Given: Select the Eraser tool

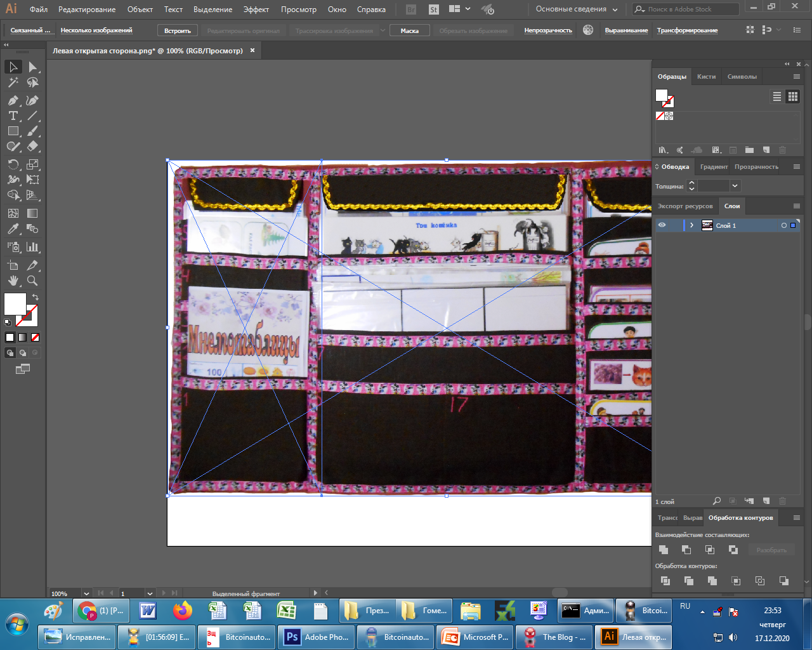Looking at the screenshot, I should (x=33, y=146).
